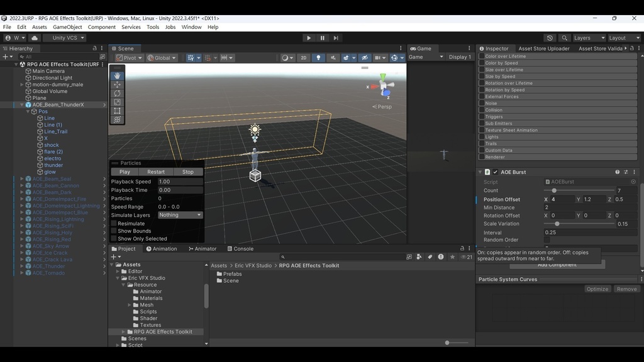Lock the Inspector panel
The image size is (644, 362).
(631, 48)
